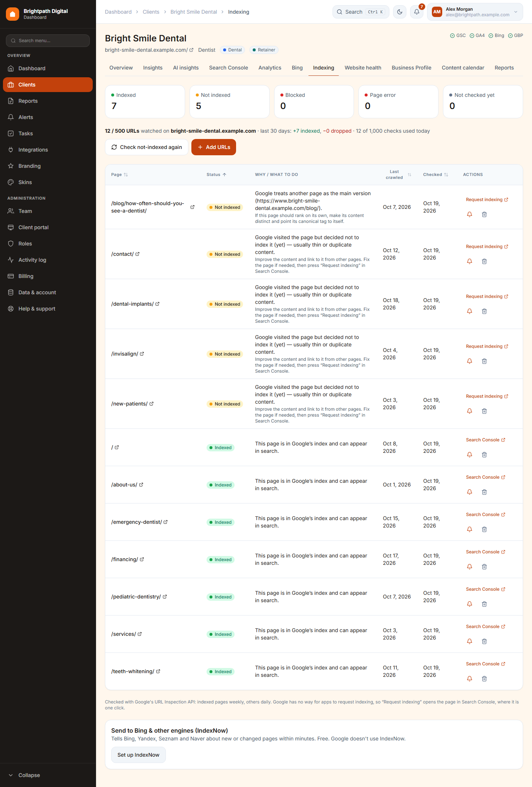This screenshot has height=787, width=532.
Task: Open /about-us/ page via external link icon
Action: point(141,485)
